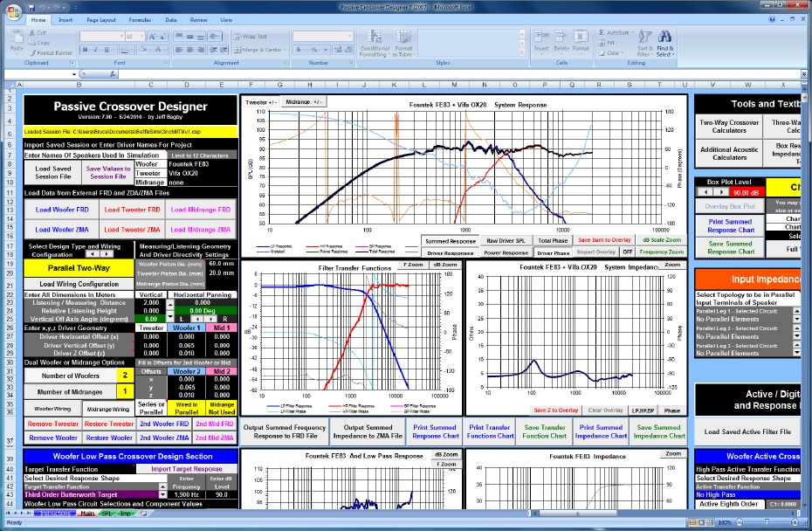Click the fx Insert Function icon
The width and height of the screenshot is (812, 531).
click(113, 74)
